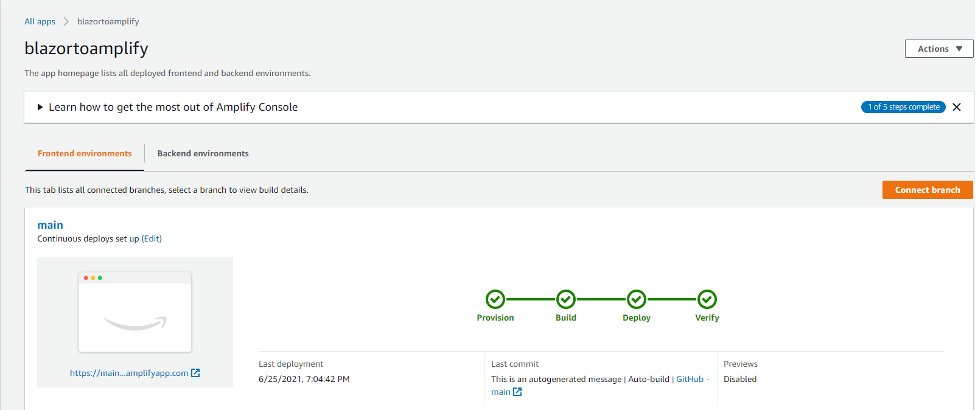Dismiss the Amplify Console tips banner
The width and height of the screenshot is (977, 410).
click(956, 107)
